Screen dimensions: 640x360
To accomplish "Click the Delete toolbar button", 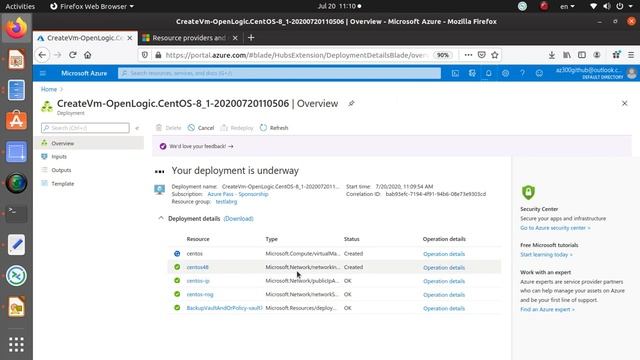I will point(168,128).
